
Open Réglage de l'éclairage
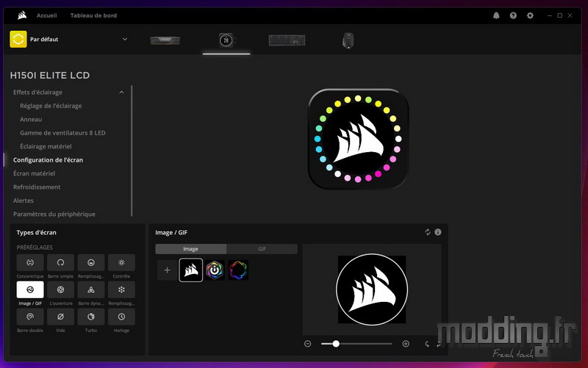51,106
